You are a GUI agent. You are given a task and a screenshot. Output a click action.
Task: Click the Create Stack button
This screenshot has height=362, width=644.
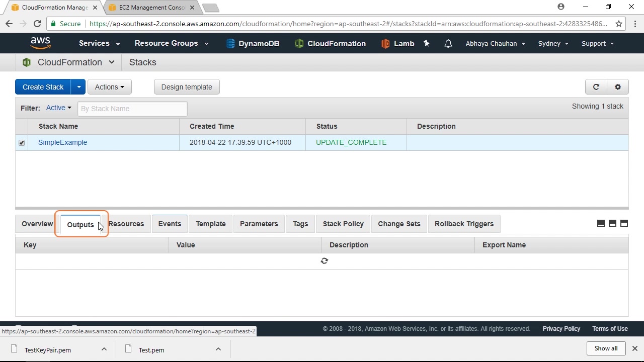coord(43,87)
